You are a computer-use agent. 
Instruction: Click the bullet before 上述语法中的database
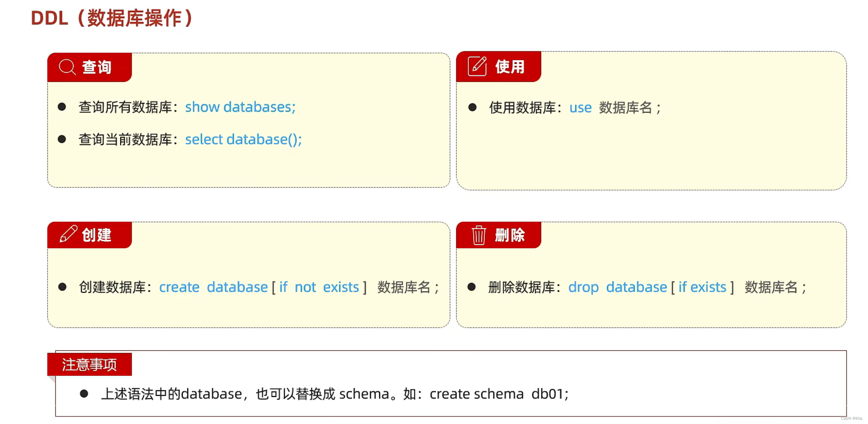point(84,394)
